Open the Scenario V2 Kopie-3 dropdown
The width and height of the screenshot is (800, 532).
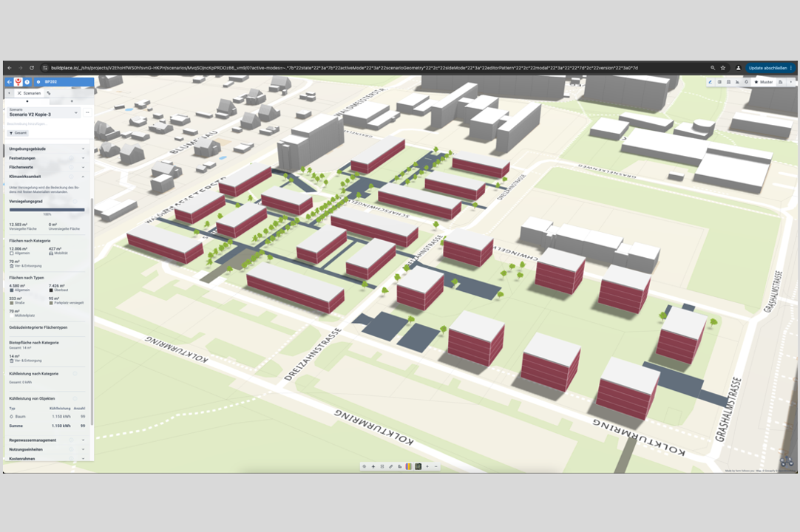pyautogui.click(x=44, y=112)
